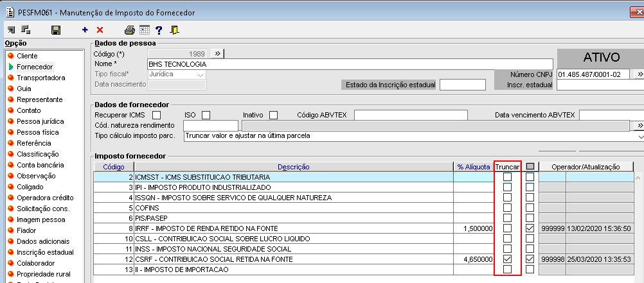Viewport: 644px width, 283px height.
Task: Open the Colaborador option
Action: coord(36,263)
